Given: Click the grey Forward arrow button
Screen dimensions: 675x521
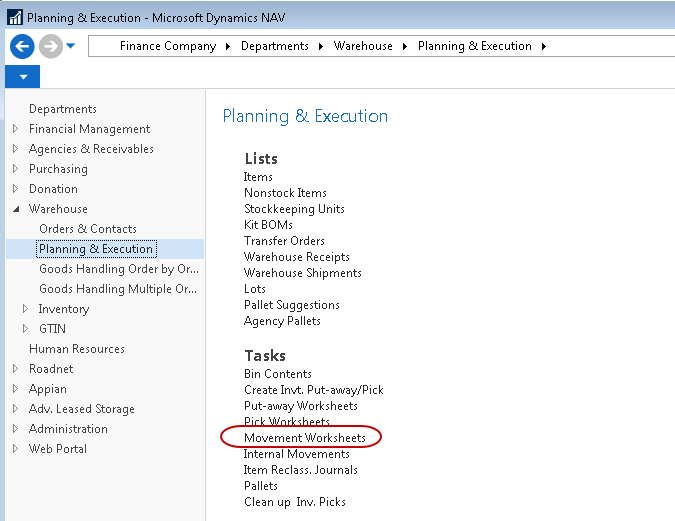Looking at the screenshot, I should pyautogui.click(x=50, y=46).
